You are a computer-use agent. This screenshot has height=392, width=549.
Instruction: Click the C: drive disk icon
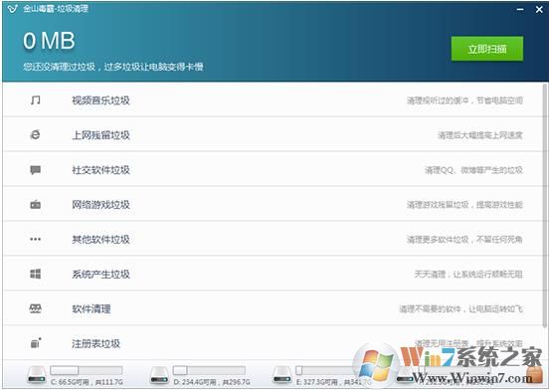click(37, 375)
